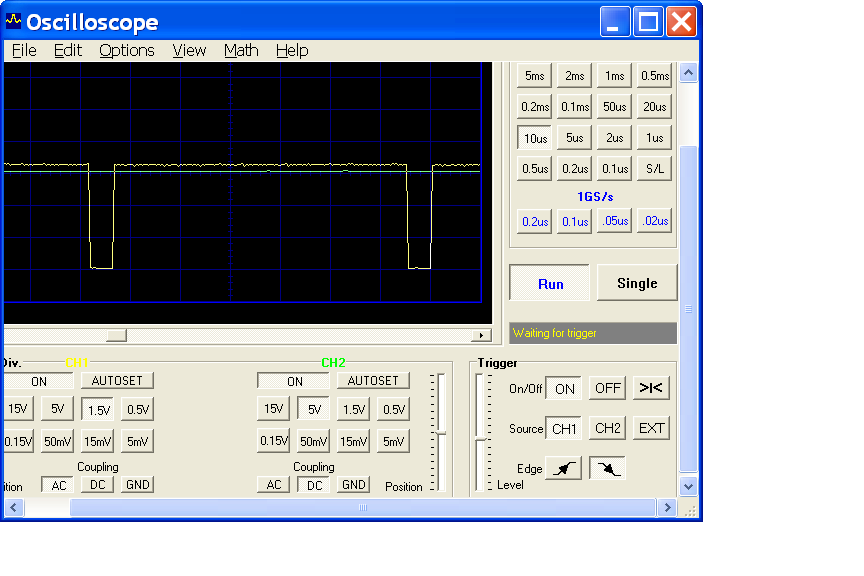The width and height of the screenshot is (864, 576).
Task: Turn trigger ON
Action: pos(564,389)
